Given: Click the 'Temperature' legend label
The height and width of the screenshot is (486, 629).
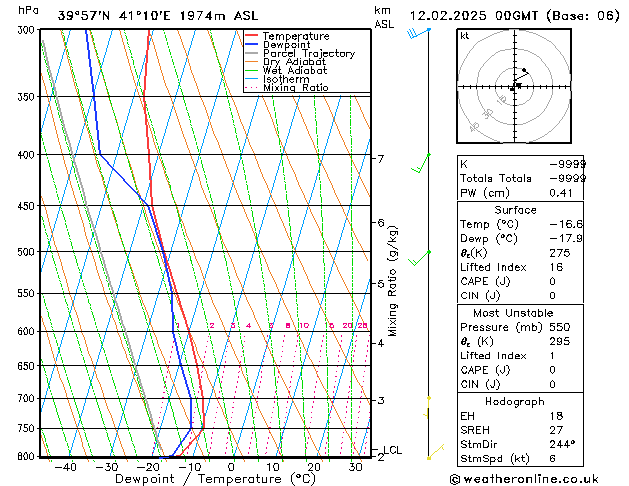Looking at the screenshot, I should (296, 36).
